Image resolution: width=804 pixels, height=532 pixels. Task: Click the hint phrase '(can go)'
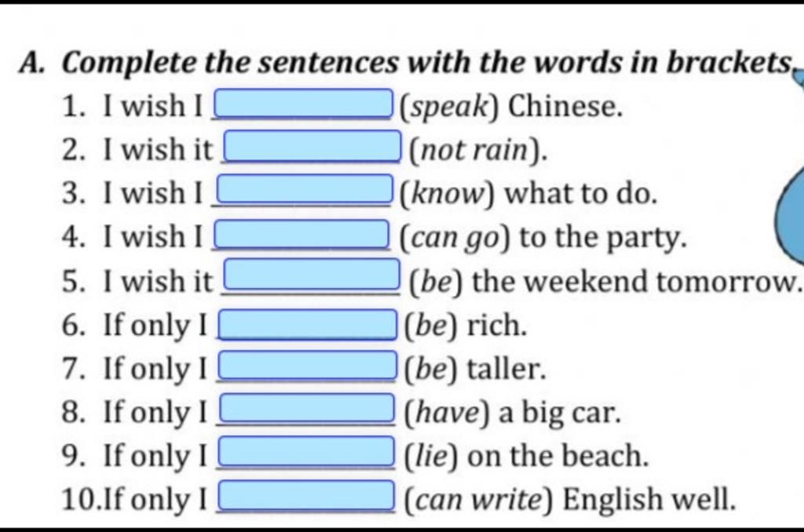pos(455,239)
